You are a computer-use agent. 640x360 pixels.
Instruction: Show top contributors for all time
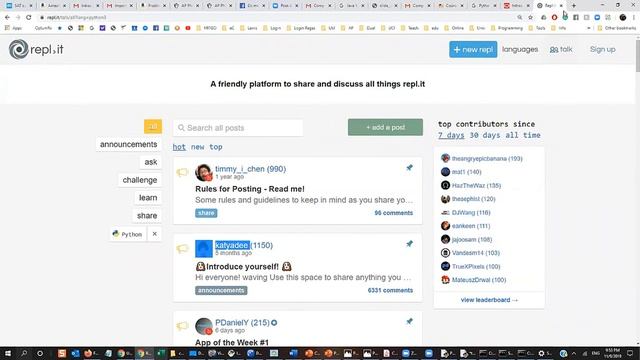tap(522, 135)
